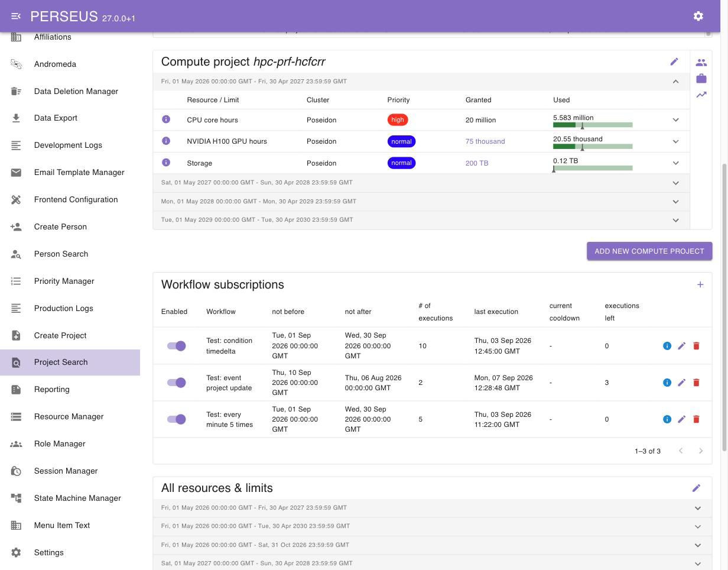
Task: Delete the Test: every minute 5 times subscription
Action: [x=696, y=419]
